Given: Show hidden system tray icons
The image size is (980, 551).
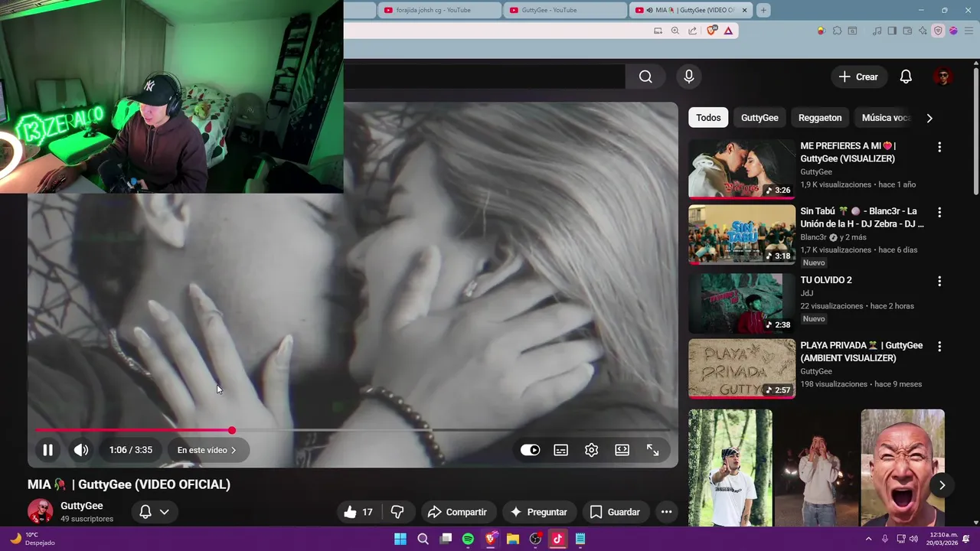Looking at the screenshot, I should coord(868,539).
